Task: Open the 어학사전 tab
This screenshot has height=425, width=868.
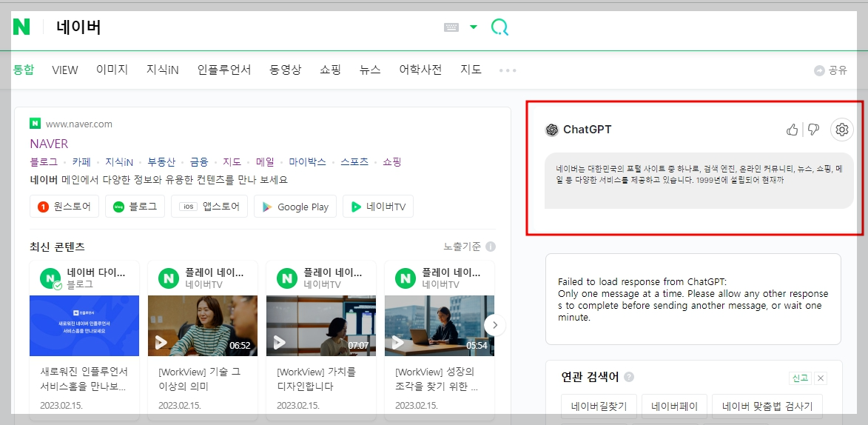Action: 421,70
